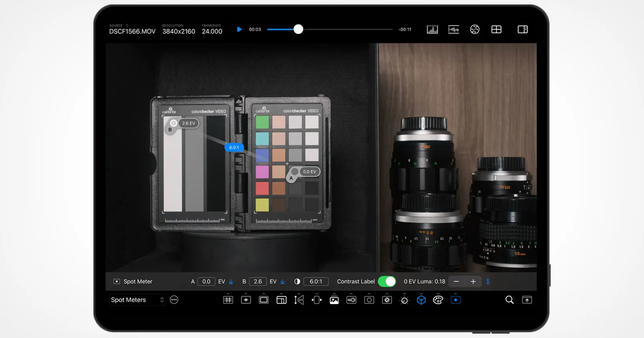Viewport: 644px width, 338px height.
Task: Show the right sidebar panel
Action: [x=523, y=29]
